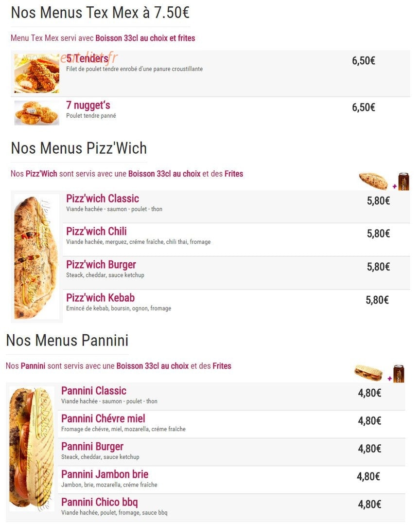This screenshot has width=420, height=525.
Task: Click the grilled Pannini sandwich picture
Action: click(32, 448)
